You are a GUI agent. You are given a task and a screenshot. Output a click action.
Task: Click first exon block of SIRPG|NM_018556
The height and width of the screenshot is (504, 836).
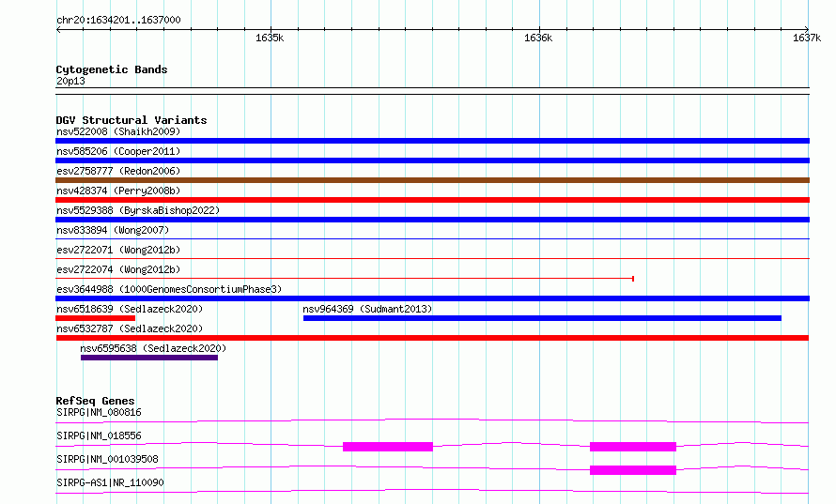click(388, 447)
